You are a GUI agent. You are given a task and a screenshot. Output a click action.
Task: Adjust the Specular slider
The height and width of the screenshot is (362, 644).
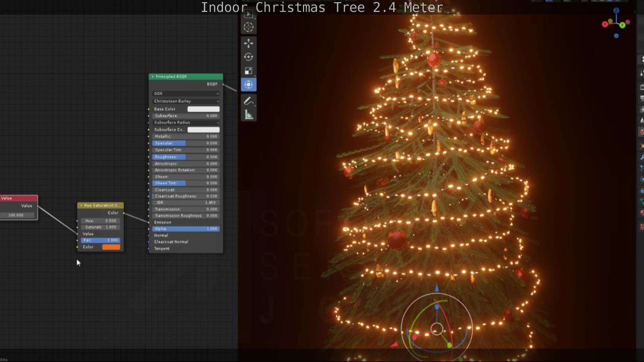pyautogui.click(x=186, y=143)
